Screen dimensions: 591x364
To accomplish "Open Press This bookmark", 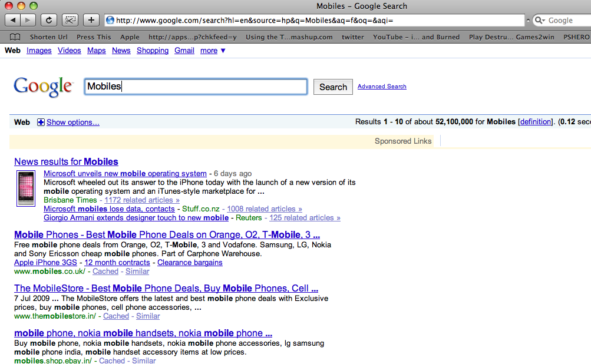I will pyautogui.click(x=94, y=37).
